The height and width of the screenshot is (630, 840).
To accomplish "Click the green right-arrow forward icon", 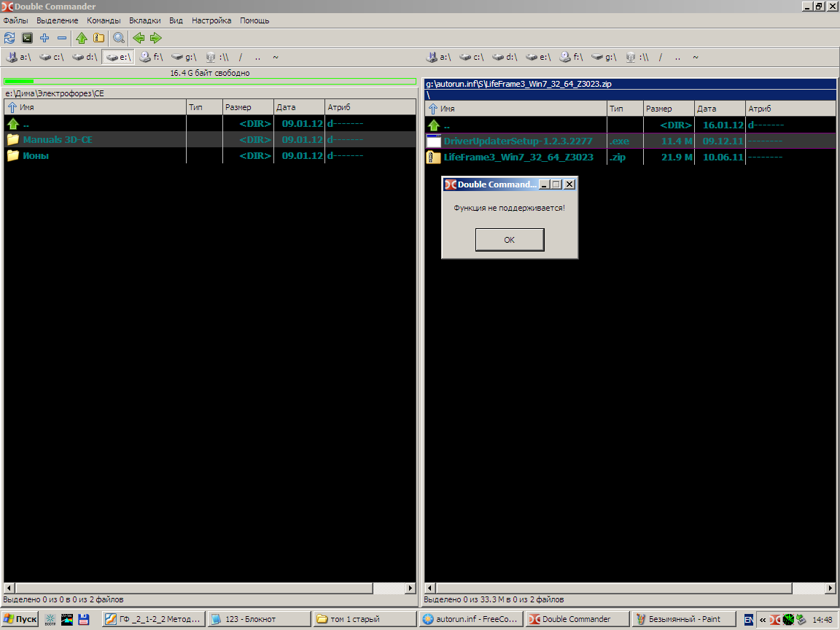I will [x=155, y=38].
